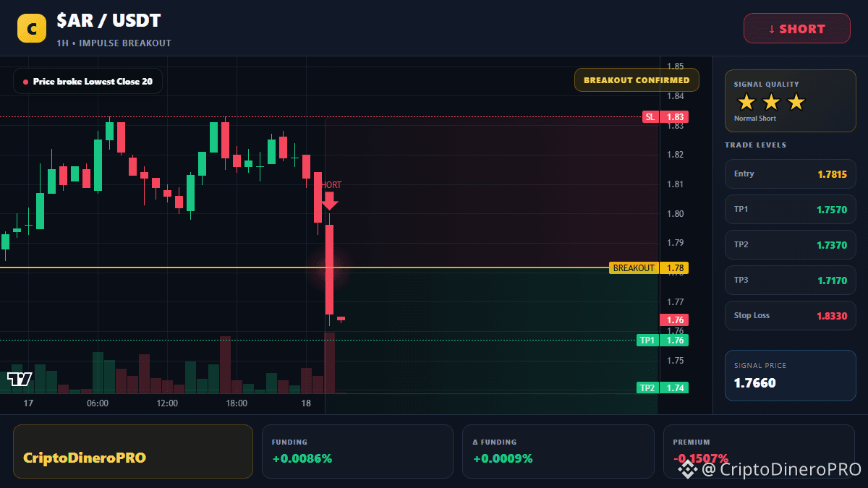868x488 pixels.
Task: Select the SHORT signal button
Action: tap(797, 29)
